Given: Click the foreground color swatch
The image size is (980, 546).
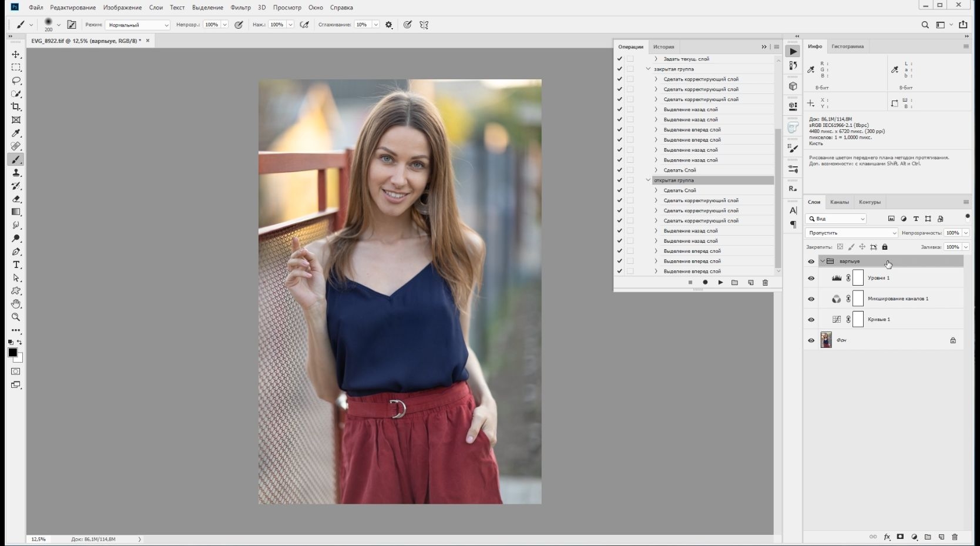Looking at the screenshot, I should pos(12,352).
